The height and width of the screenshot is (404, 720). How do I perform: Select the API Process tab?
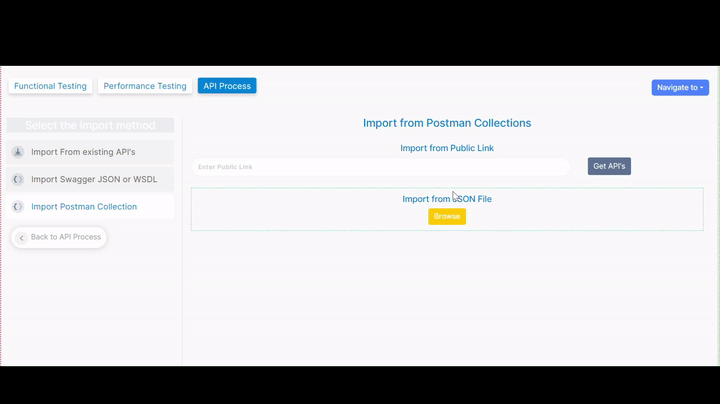pos(227,86)
